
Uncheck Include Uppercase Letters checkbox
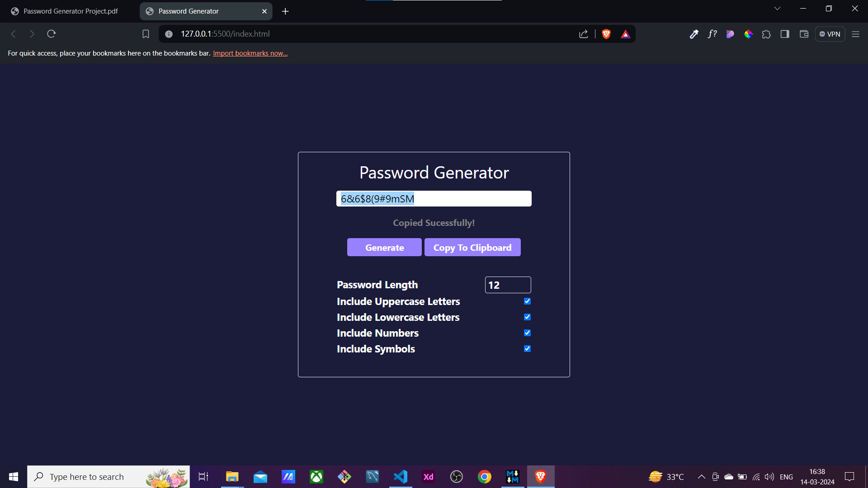click(x=527, y=301)
